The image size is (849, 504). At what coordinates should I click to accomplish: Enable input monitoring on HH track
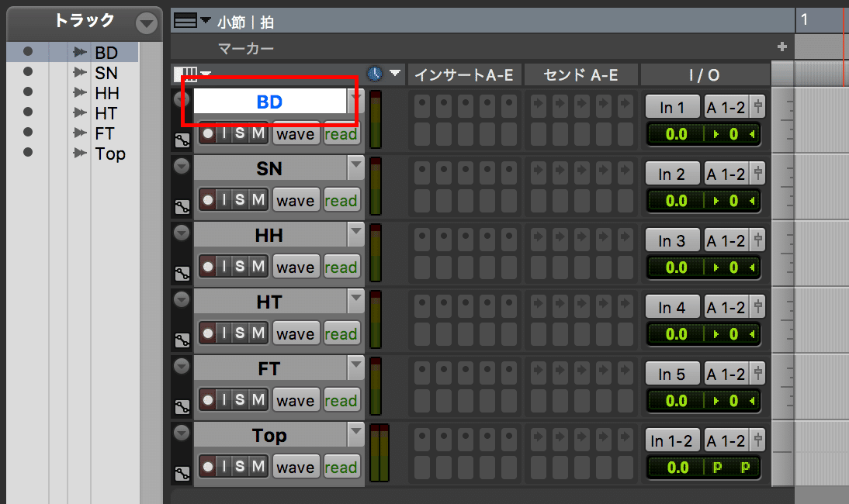(x=224, y=267)
